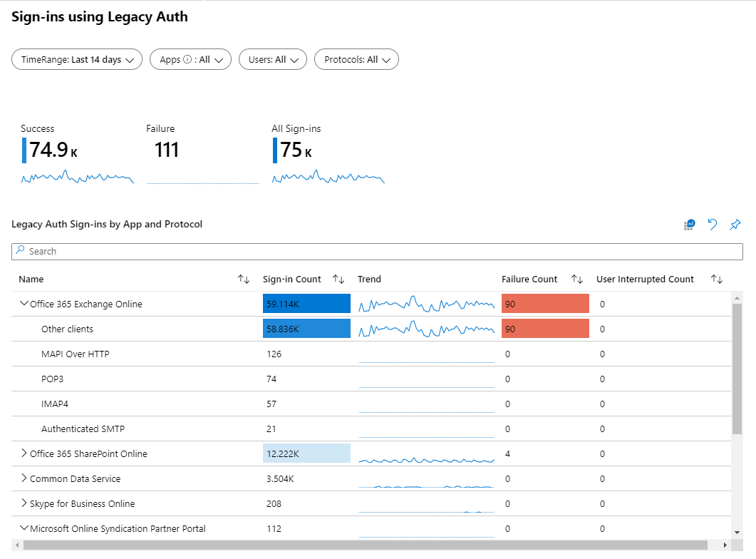The width and height of the screenshot is (756, 559).
Task: Collapse the Office 365 Exchange Online row
Action: [24, 303]
